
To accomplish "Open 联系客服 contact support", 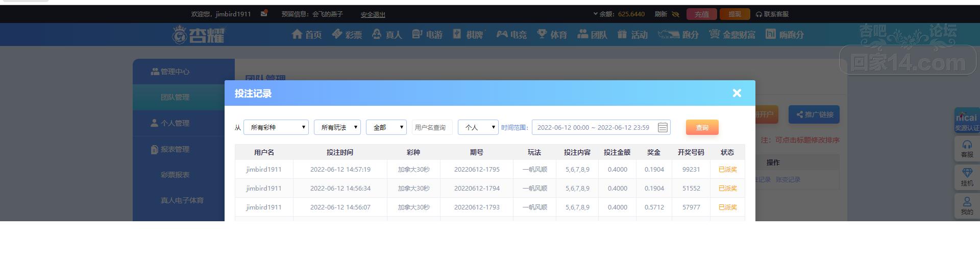I will [x=772, y=14].
